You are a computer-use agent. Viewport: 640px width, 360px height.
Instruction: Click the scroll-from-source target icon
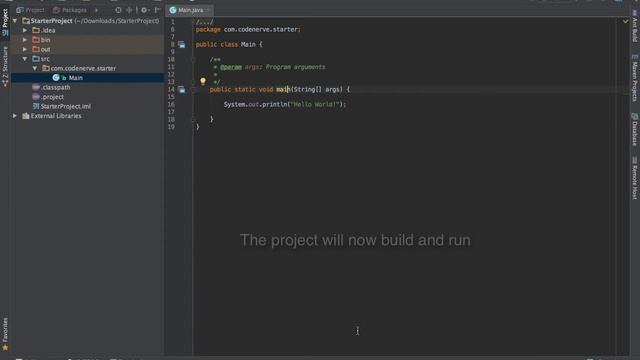(x=118, y=10)
